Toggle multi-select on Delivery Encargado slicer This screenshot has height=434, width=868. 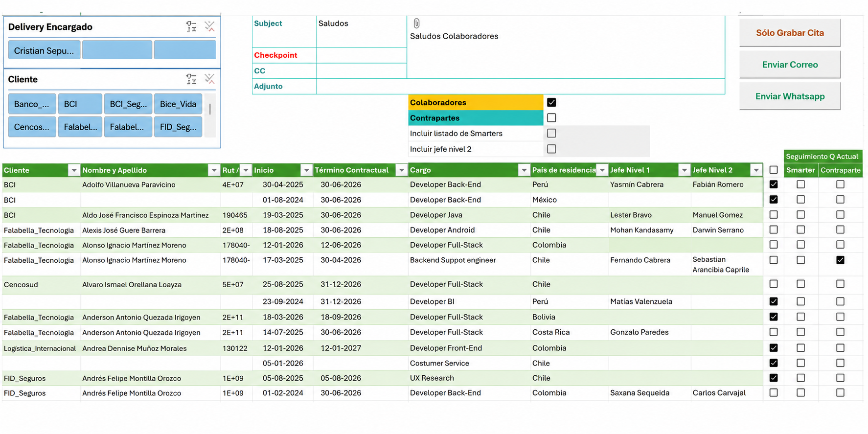click(191, 26)
